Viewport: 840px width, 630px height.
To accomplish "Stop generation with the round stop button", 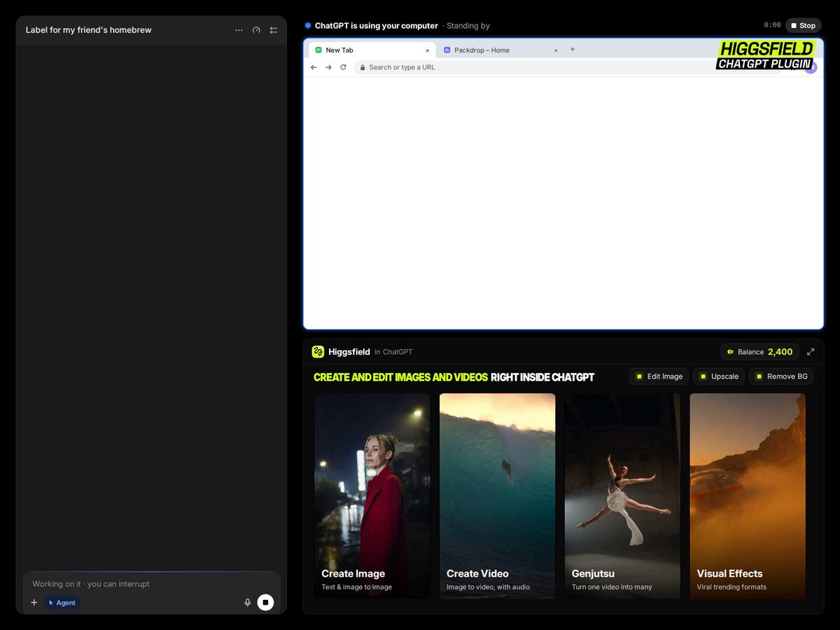I will point(265,603).
